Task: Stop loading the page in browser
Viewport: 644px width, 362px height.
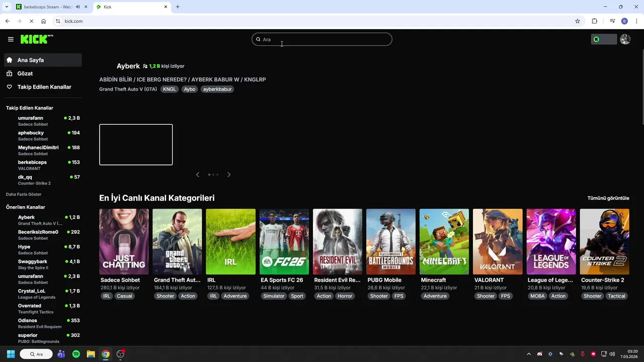Action: 31,21
